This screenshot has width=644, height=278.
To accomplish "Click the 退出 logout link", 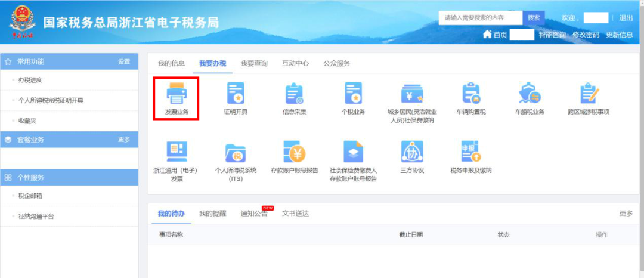I will [x=626, y=18].
